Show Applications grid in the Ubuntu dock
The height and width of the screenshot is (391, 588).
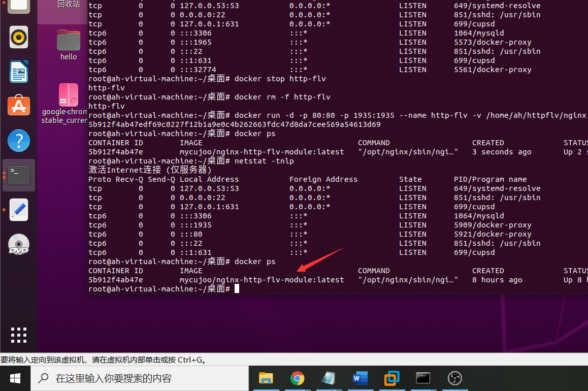pyautogui.click(x=18, y=335)
